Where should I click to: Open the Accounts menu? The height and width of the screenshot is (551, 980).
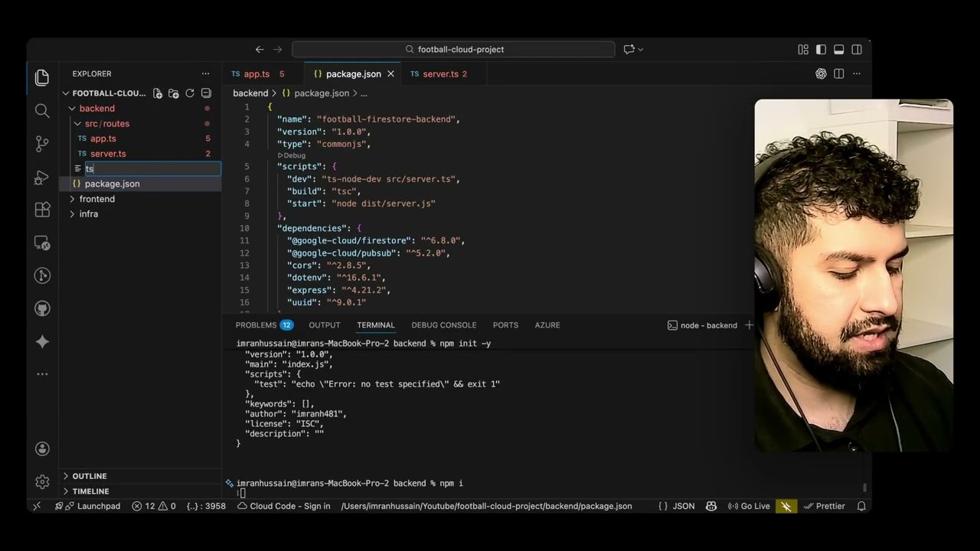tap(42, 448)
